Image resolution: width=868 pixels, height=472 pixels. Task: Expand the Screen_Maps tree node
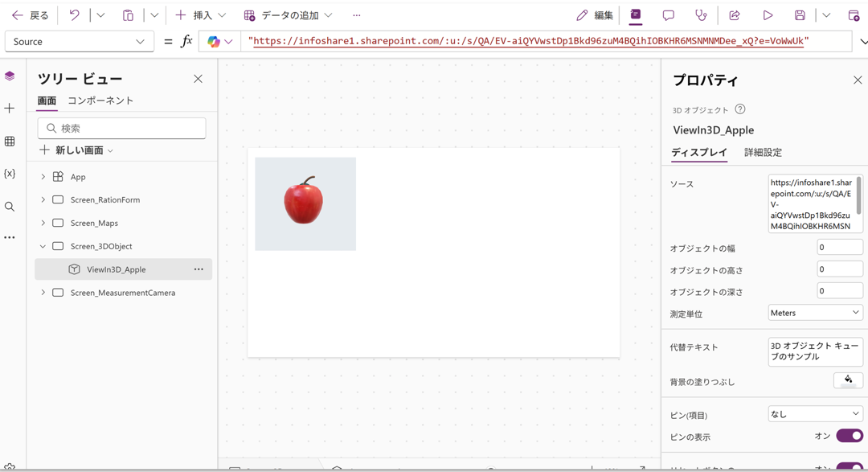(x=43, y=223)
